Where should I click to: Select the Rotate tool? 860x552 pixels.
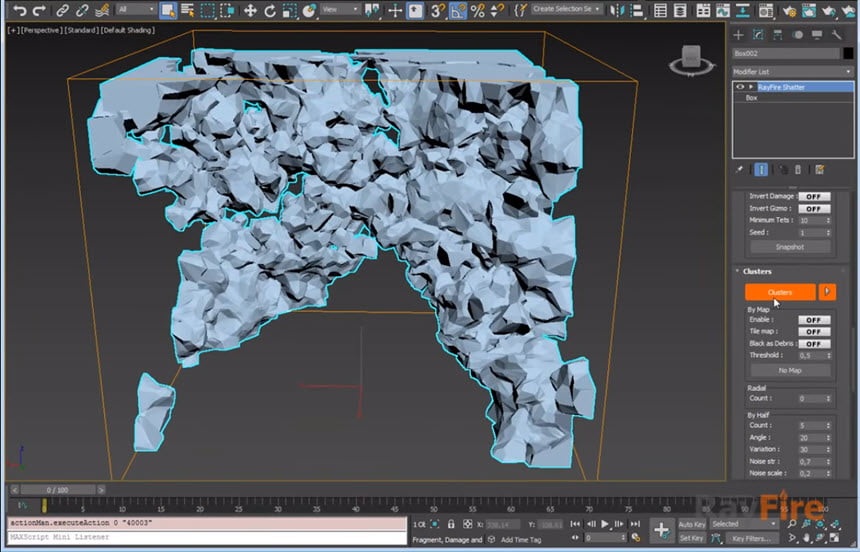click(x=270, y=10)
